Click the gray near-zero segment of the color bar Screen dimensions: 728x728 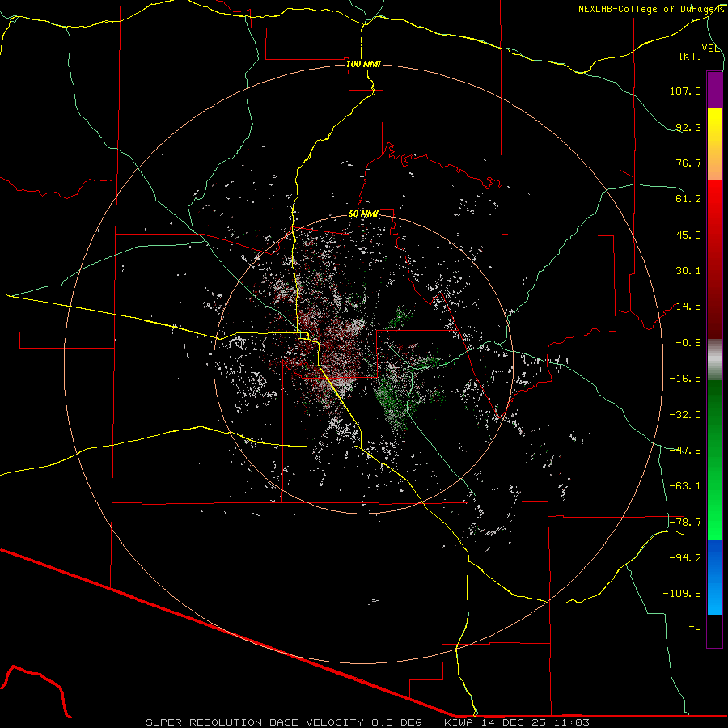pyautogui.click(x=714, y=360)
